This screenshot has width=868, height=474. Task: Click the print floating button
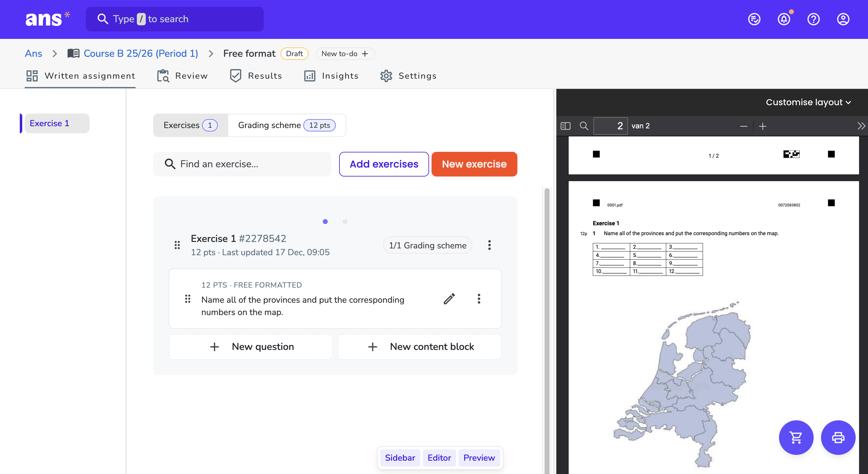click(838, 437)
